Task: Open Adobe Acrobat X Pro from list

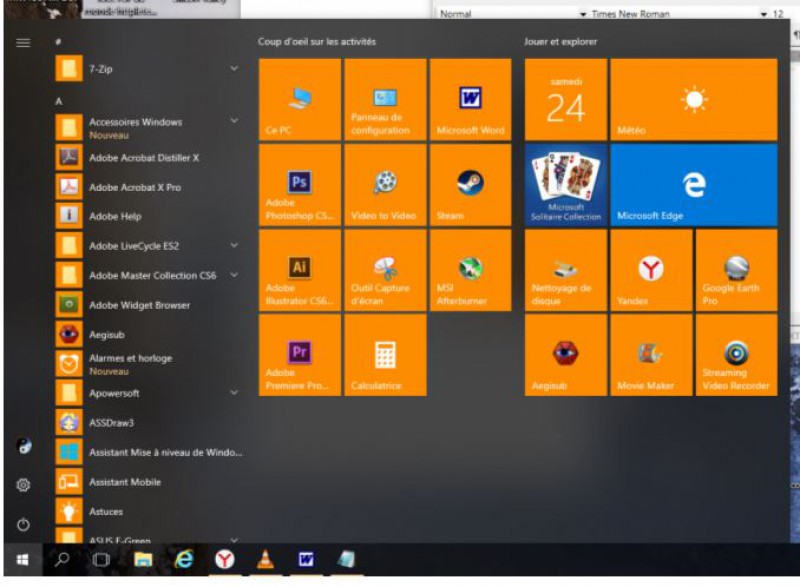Action: pyautogui.click(x=134, y=187)
